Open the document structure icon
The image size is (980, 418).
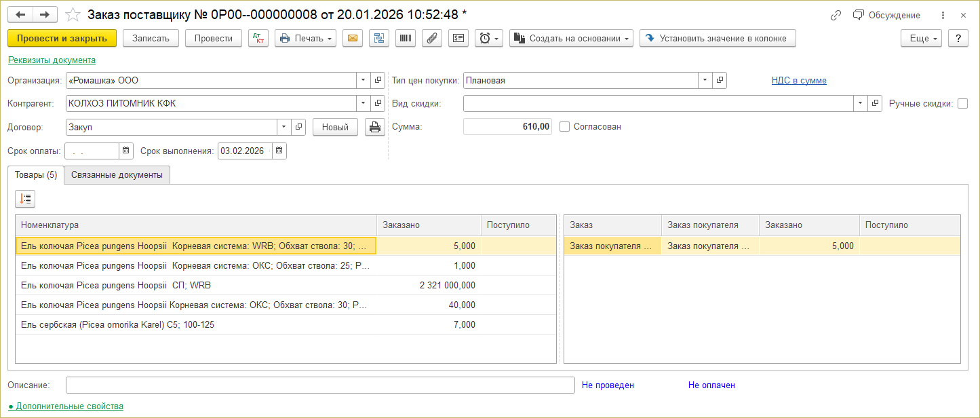[379, 39]
